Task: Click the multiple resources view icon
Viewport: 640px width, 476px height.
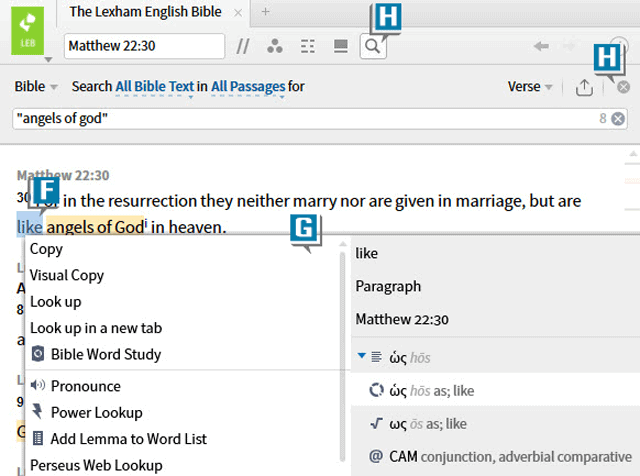Action: pyautogui.click(x=341, y=46)
